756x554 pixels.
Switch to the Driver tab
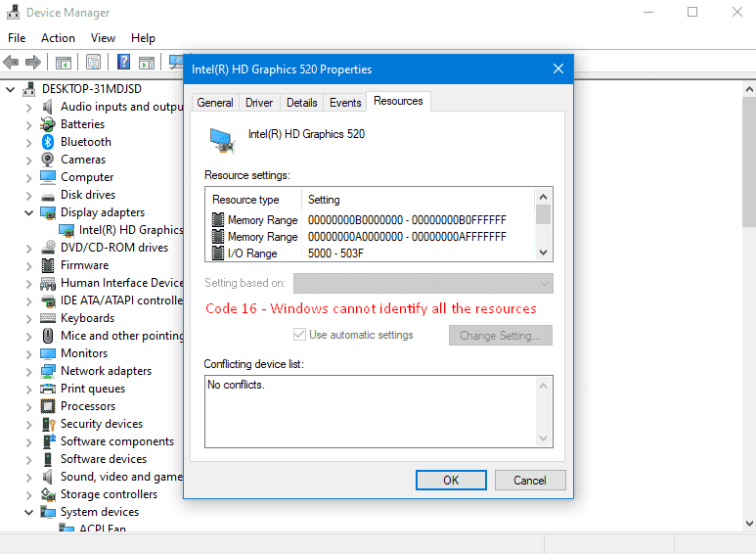(x=259, y=103)
